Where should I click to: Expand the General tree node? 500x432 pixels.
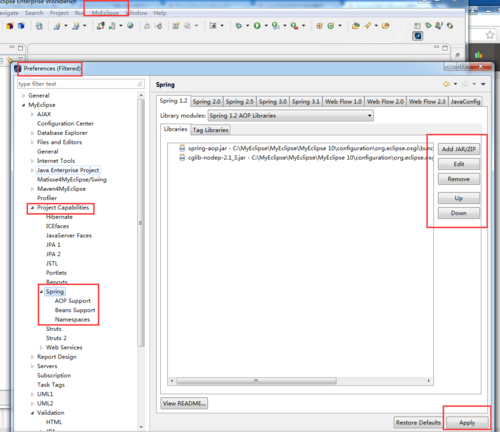[23, 96]
